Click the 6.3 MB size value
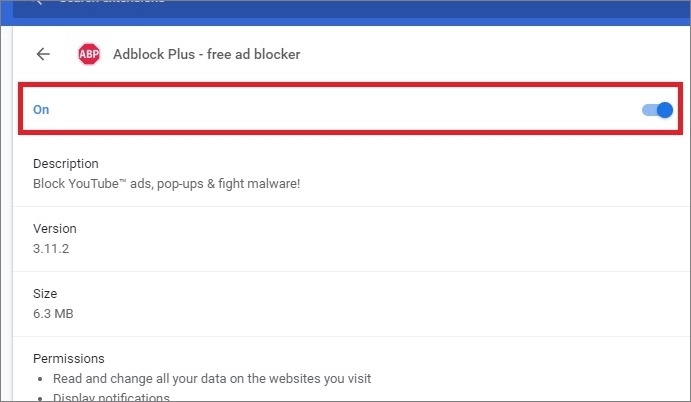This screenshot has width=691, height=402. tap(53, 314)
